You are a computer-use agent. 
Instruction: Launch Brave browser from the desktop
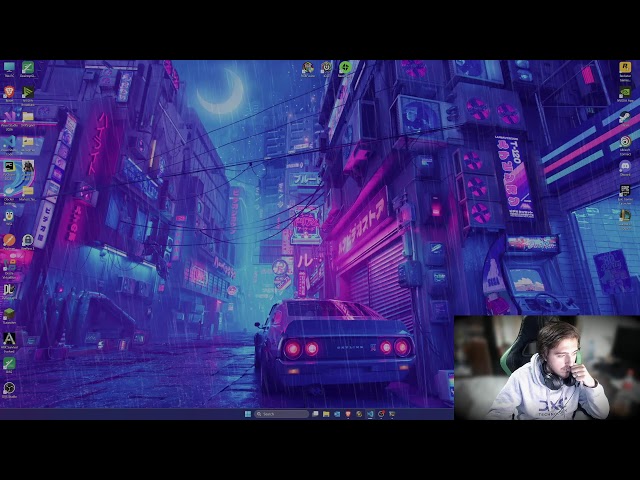9,92
